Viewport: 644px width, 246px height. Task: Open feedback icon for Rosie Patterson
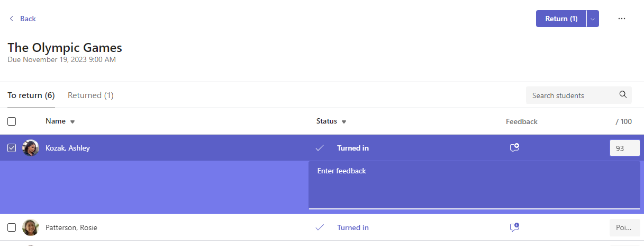[514, 227]
